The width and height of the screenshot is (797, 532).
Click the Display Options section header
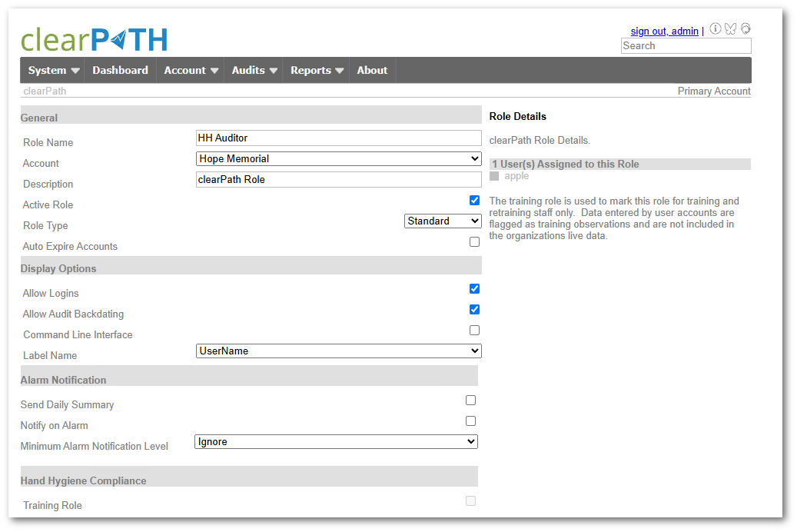(x=251, y=265)
